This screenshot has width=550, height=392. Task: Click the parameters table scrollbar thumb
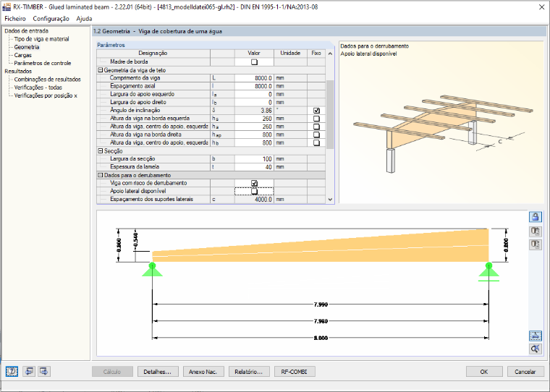[330, 114]
